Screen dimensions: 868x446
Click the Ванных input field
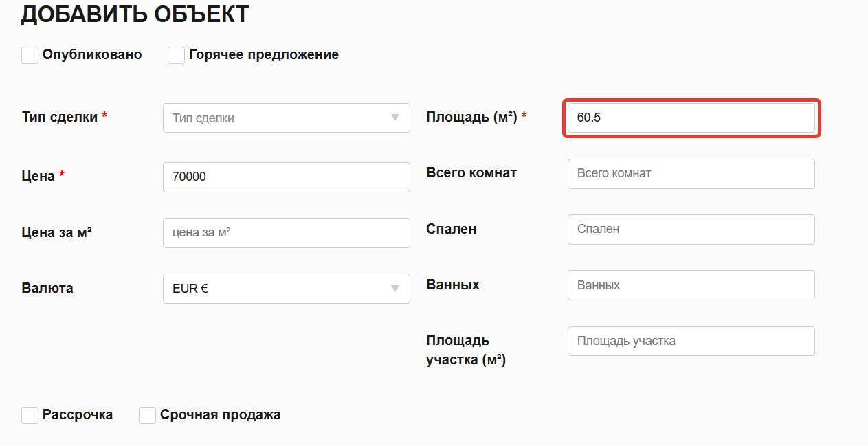[x=691, y=285]
